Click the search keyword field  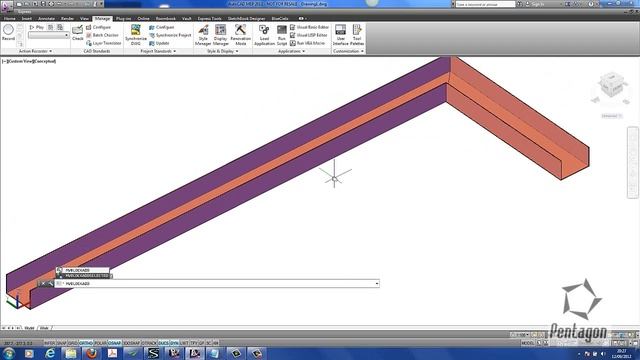(x=485, y=4)
